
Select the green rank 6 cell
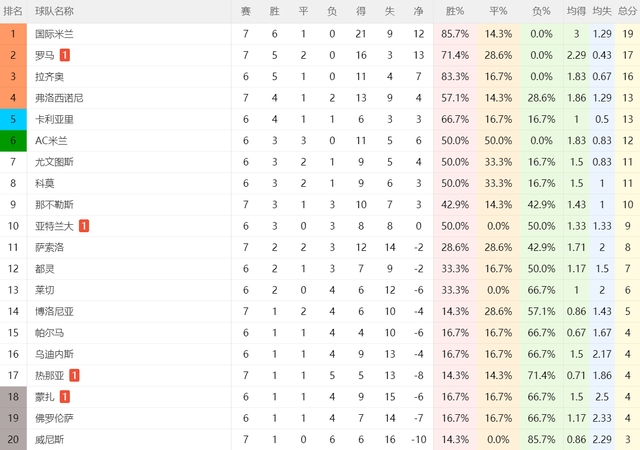(x=13, y=140)
